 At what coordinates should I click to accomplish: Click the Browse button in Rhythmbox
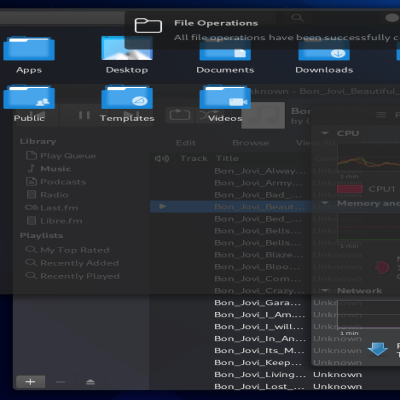[x=251, y=143]
